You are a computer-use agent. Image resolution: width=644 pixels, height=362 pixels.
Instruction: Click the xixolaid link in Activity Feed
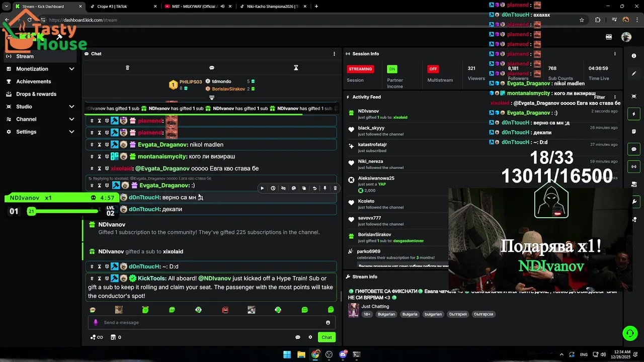[x=400, y=117]
